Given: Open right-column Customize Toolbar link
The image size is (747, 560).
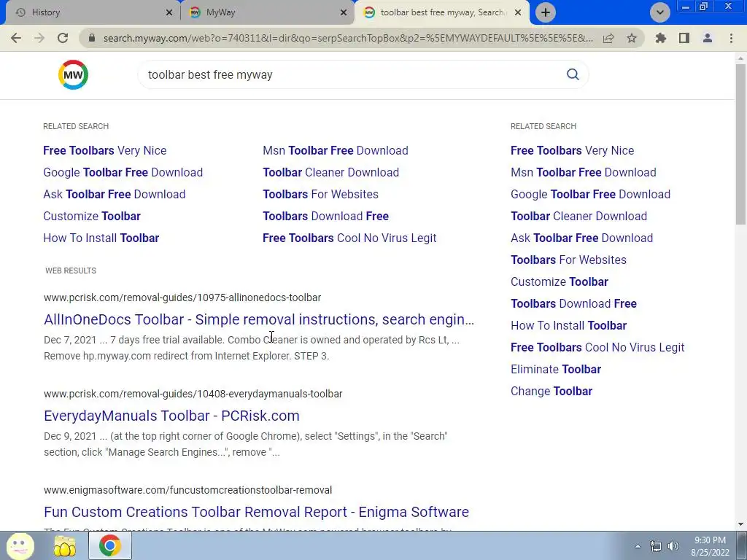Looking at the screenshot, I should (560, 282).
